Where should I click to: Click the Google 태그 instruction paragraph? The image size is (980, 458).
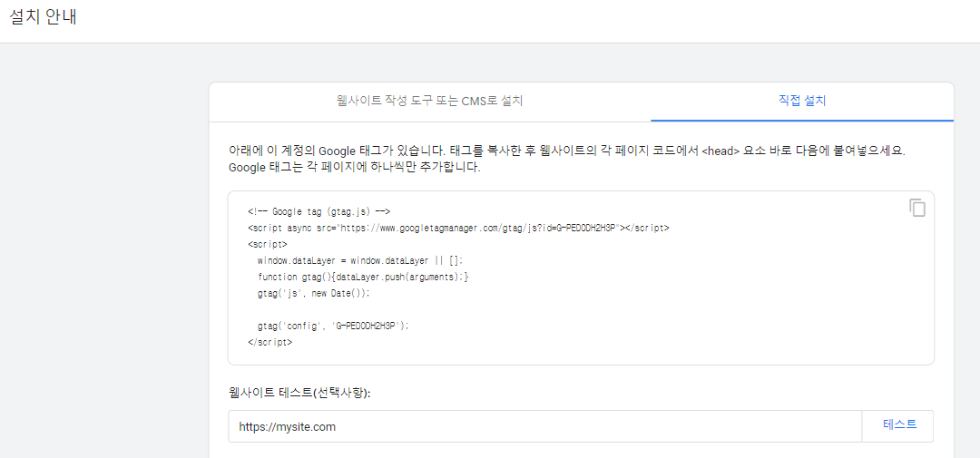567,160
